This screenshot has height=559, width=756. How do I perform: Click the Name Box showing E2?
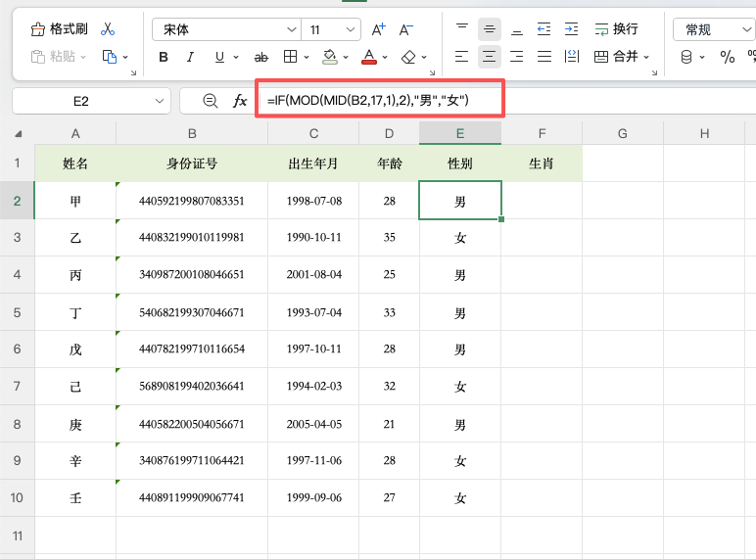click(91, 101)
